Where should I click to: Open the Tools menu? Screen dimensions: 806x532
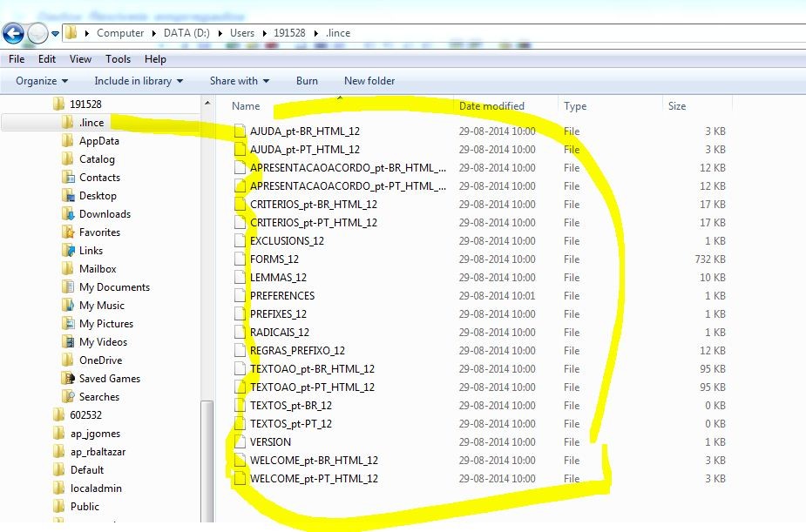[119, 59]
